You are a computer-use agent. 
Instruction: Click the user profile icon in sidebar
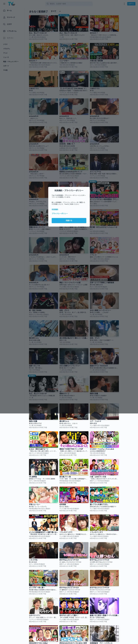pos(4,17)
